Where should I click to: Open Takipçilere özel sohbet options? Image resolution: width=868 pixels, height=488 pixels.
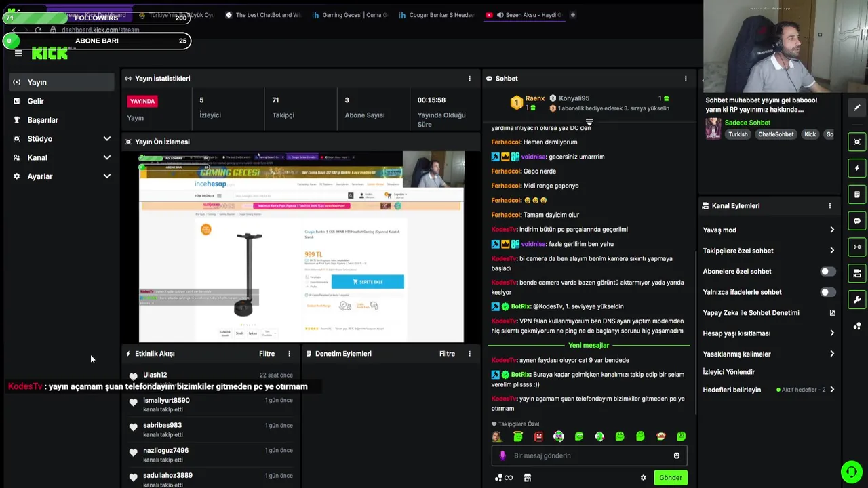[832, 251]
